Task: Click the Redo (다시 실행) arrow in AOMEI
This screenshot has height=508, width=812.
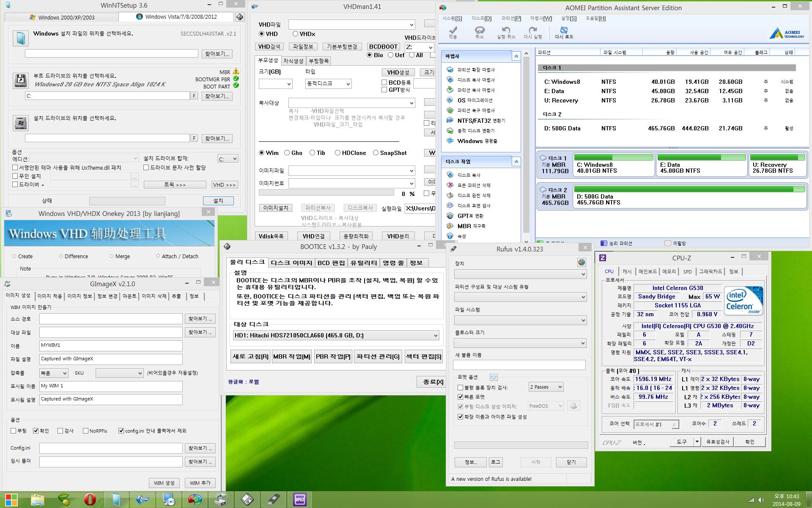Action: (x=533, y=30)
